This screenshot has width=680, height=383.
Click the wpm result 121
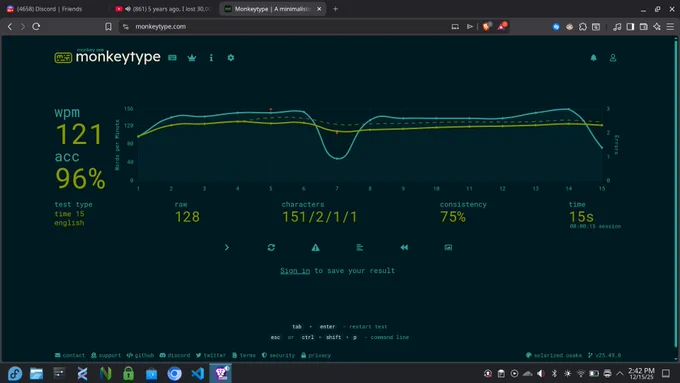[x=79, y=134]
